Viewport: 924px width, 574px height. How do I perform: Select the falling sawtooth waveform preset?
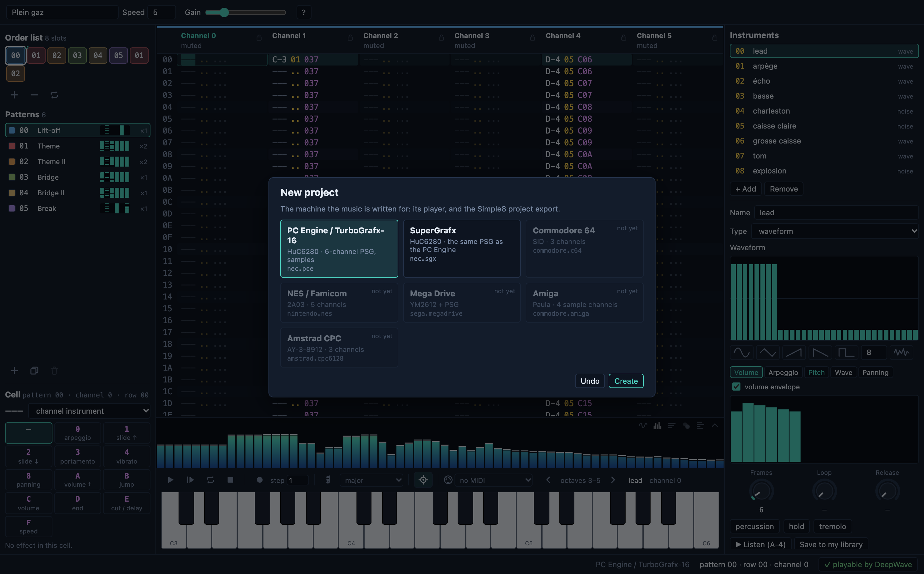tap(820, 352)
